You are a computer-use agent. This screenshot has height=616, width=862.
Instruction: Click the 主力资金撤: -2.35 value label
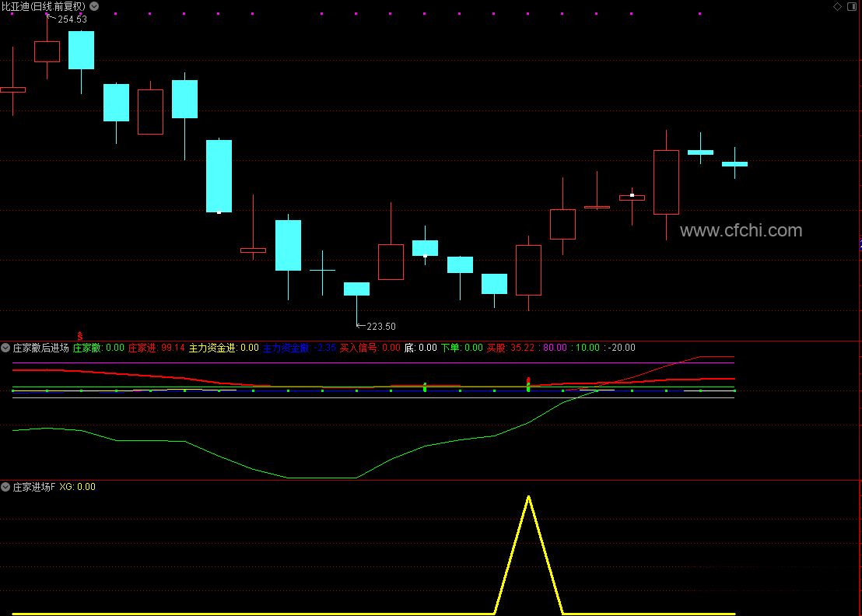click(299, 348)
